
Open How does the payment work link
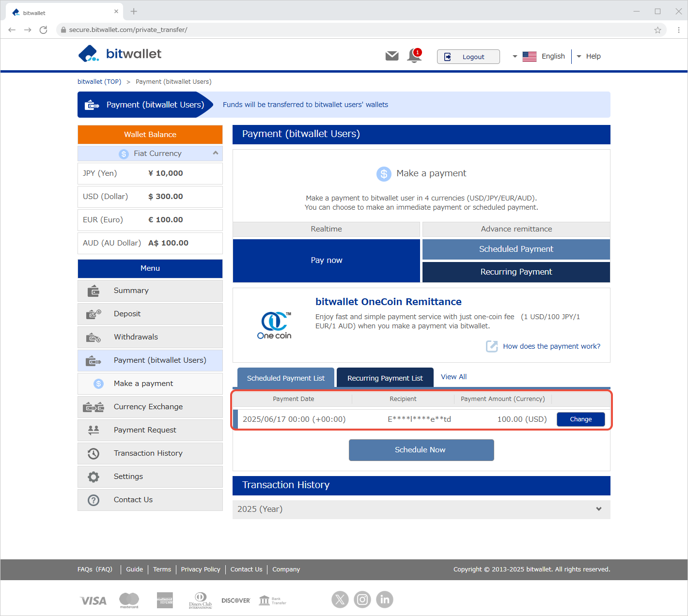pyautogui.click(x=551, y=346)
